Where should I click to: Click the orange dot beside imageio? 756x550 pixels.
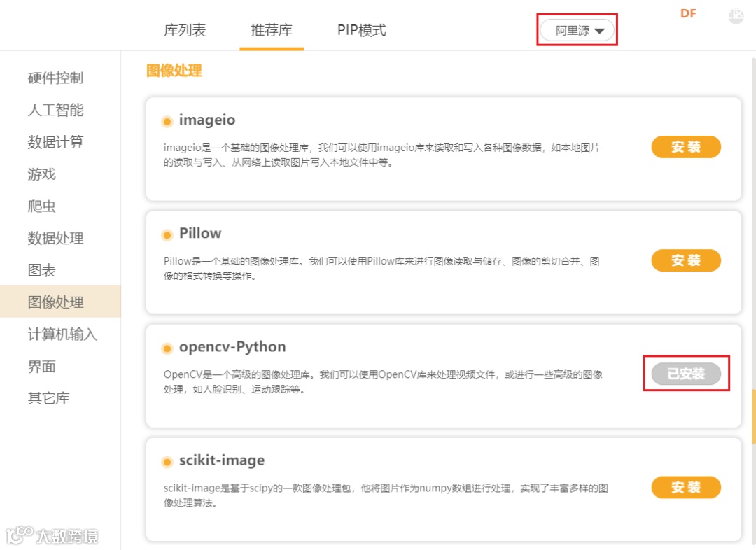(167, 122)
